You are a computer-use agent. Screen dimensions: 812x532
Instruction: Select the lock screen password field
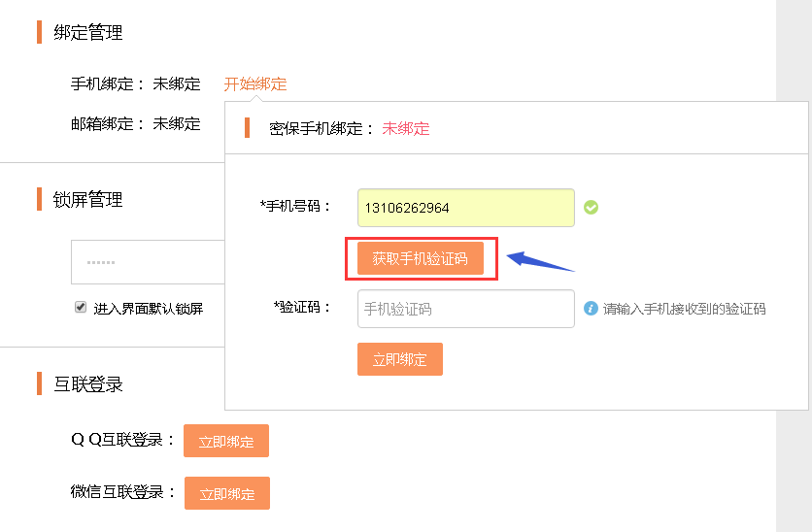[148, 262]
